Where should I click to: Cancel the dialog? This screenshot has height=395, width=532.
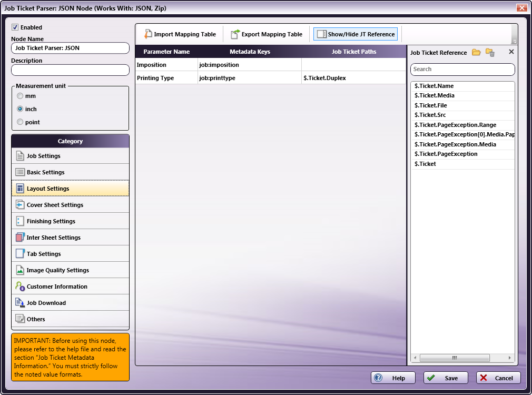(498, 378)
